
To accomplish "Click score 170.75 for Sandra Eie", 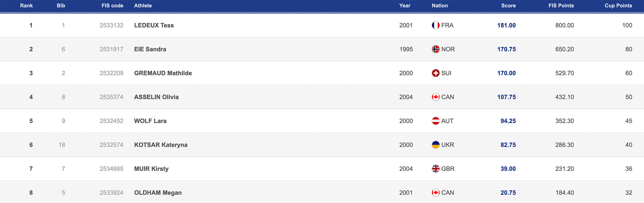I will tap(506, 49).
